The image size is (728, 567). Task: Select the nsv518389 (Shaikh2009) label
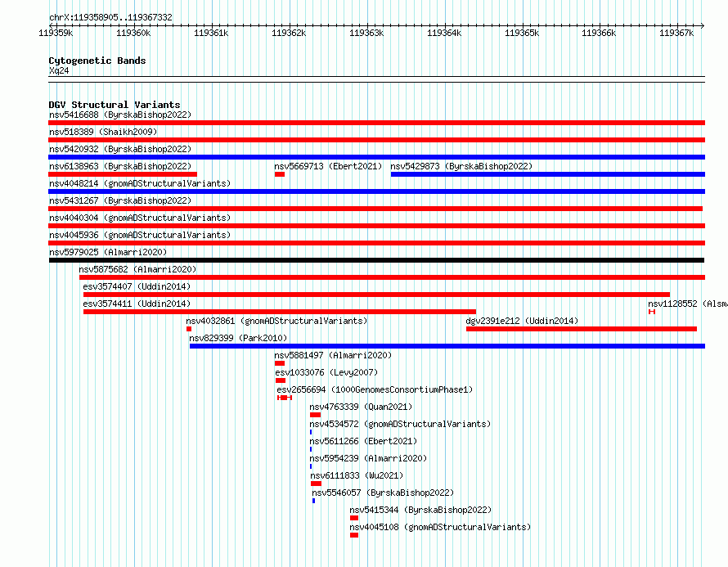(x=103, y=132)
